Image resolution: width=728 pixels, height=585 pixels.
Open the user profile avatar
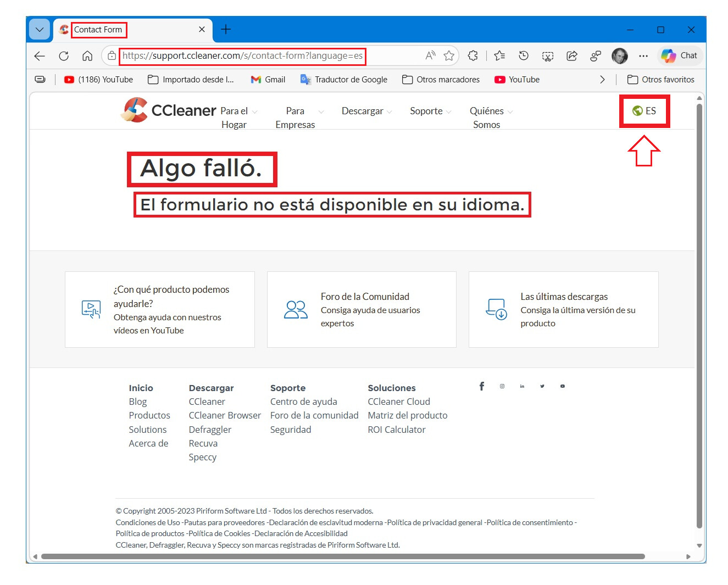click(619, 55)
